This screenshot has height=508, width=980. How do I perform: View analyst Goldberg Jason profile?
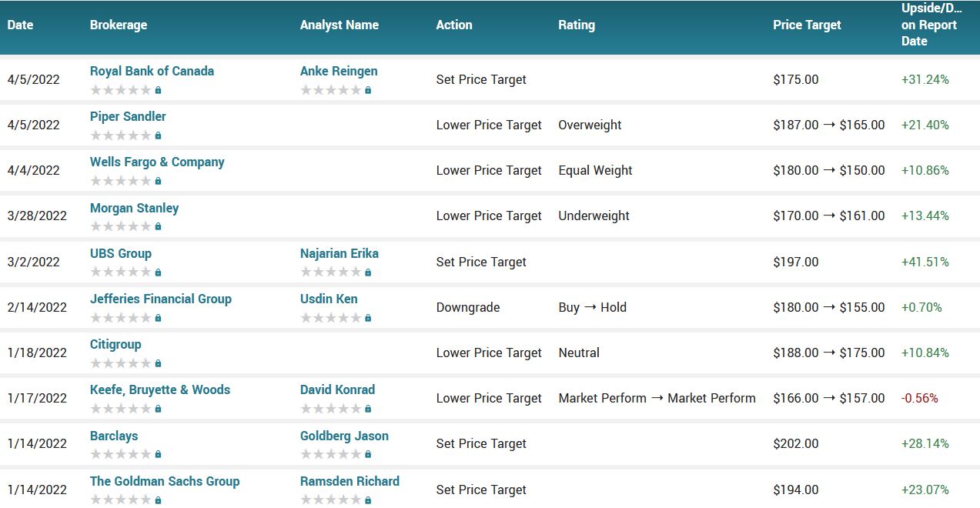[x=344, y=436]
